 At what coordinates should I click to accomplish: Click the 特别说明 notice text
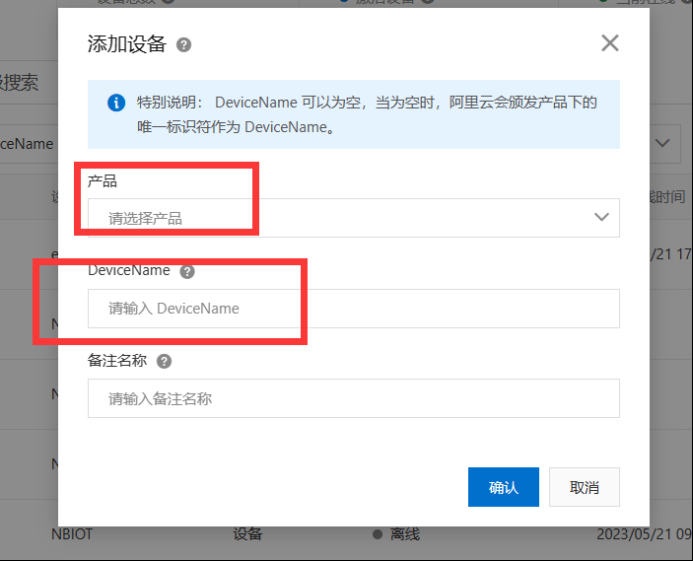click(x=367, y=114)
